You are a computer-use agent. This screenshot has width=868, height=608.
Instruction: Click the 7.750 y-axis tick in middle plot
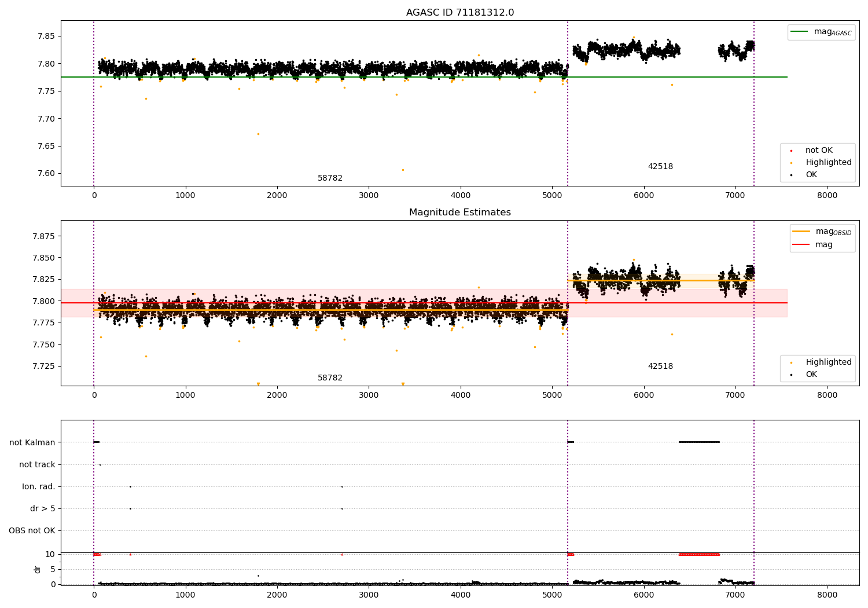(45, 345)
